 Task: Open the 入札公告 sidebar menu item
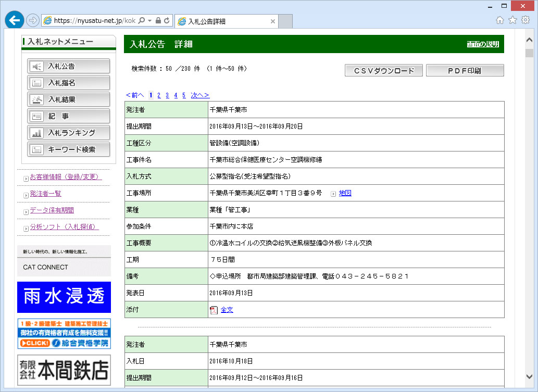point(68,66)
